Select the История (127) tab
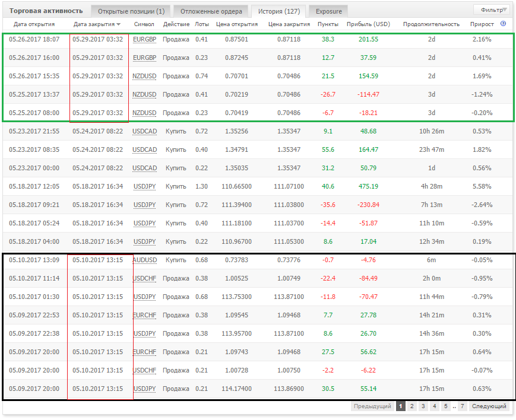 [278, 11]
